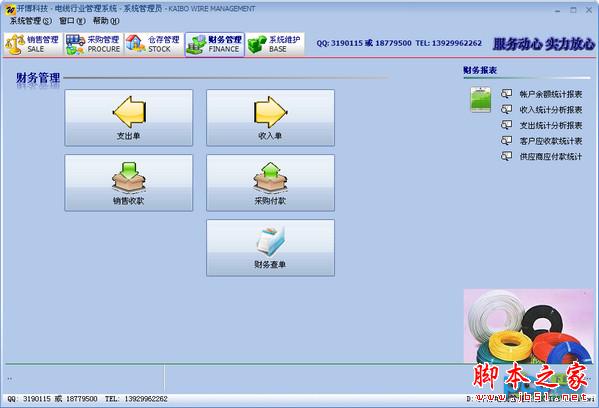Screen dimensions: 599x408
Task: Open 客户应收款统计表 report link
Action: coord(550,141)
